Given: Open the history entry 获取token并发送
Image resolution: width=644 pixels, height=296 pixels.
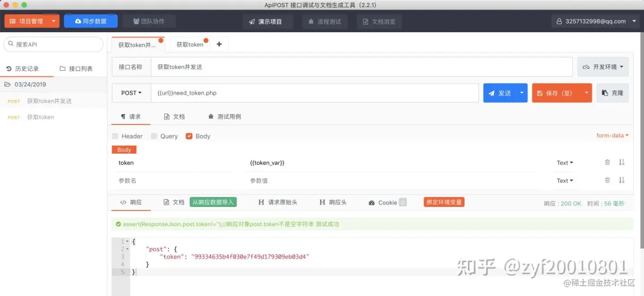Looking at the screenshot, I should pos(54,101).
